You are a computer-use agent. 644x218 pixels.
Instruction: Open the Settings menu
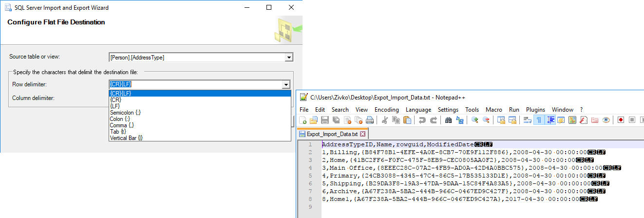coord(448,110)
